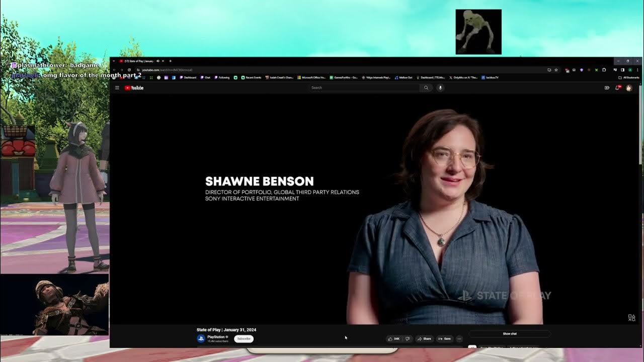The width and height of the screenshot is (644, 362).
Task: Open All Bookmarks folder
Action: click(x=629, y=77)
